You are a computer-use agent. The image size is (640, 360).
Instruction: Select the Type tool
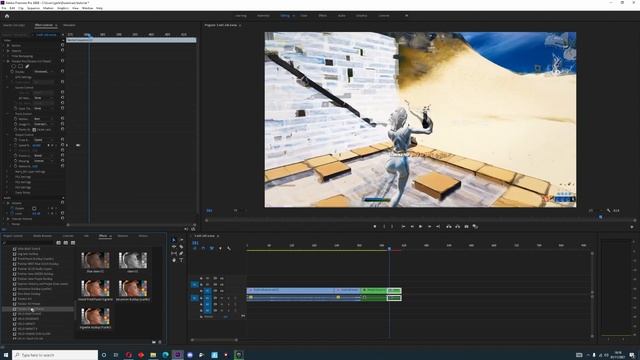[x=181, y=260]
